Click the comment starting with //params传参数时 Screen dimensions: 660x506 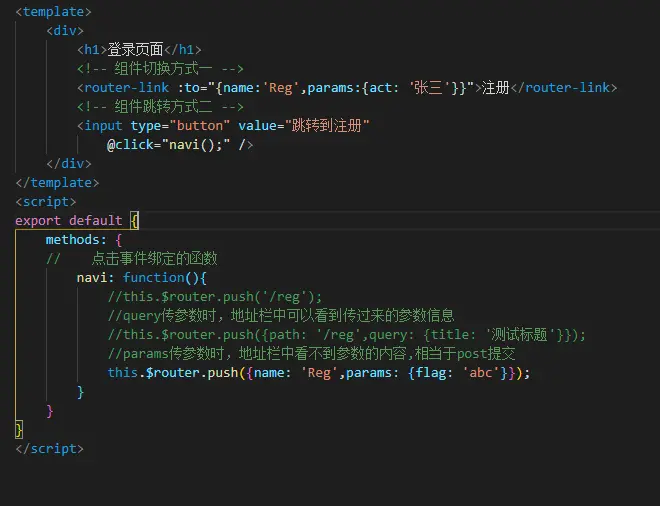click(311, 354)
